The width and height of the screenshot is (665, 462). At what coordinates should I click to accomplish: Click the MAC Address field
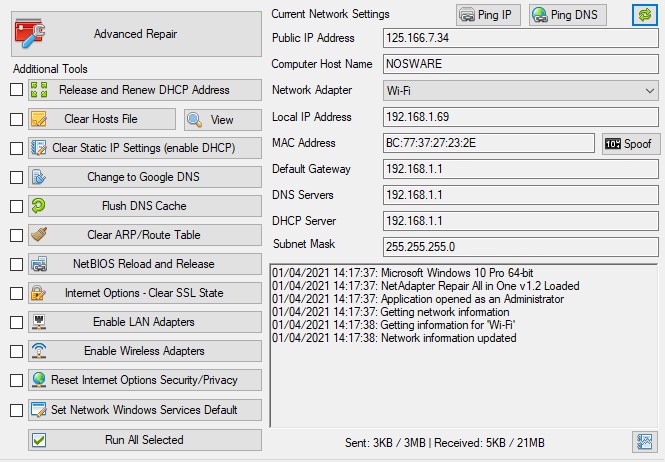[x=489, y=143]
